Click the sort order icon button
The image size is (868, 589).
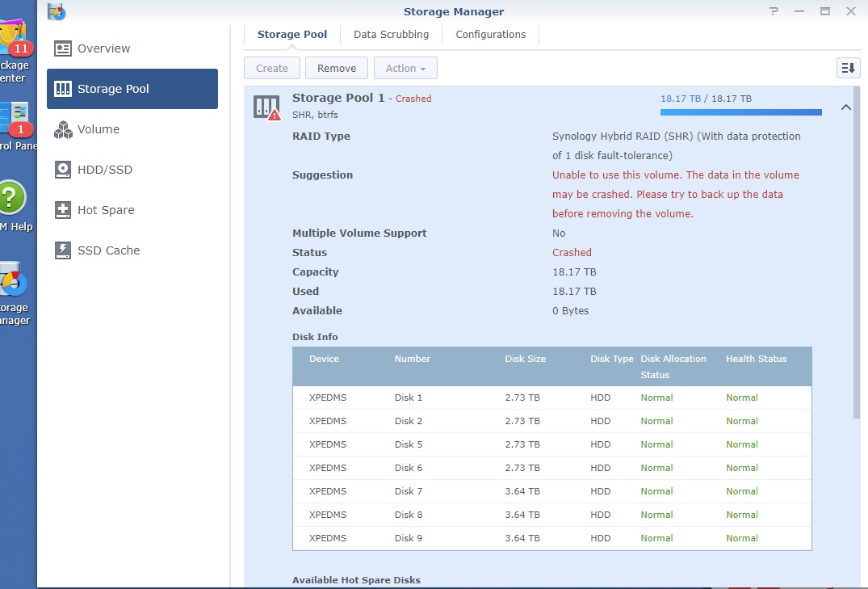pyautogui.click(x=848, y=68)
